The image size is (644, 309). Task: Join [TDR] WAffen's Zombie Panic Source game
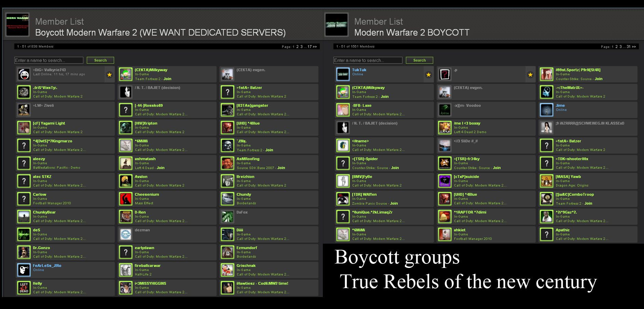point(394,203)
